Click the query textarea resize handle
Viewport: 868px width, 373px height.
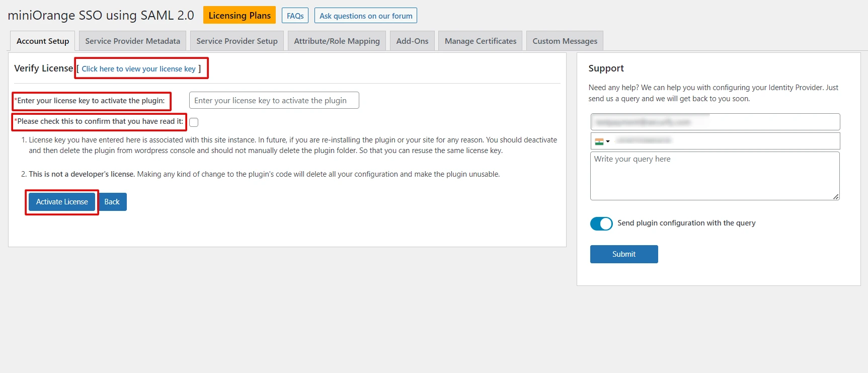836,196
